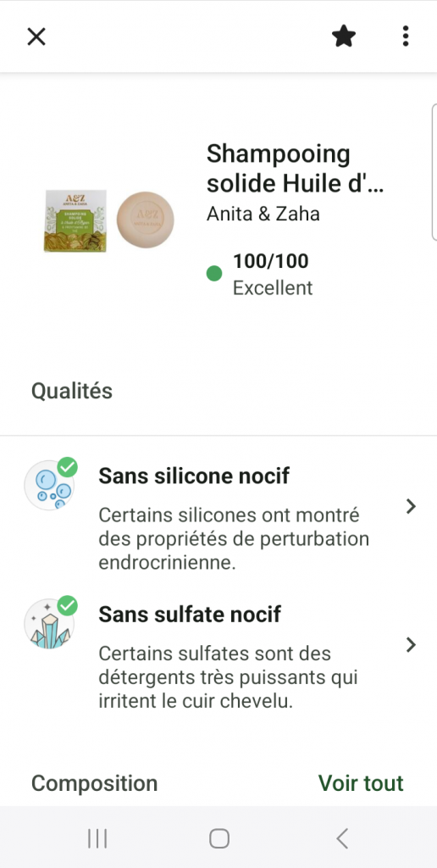Tap the green score dot indicator
The image size is (437, 868).
(x=214, y=274)
